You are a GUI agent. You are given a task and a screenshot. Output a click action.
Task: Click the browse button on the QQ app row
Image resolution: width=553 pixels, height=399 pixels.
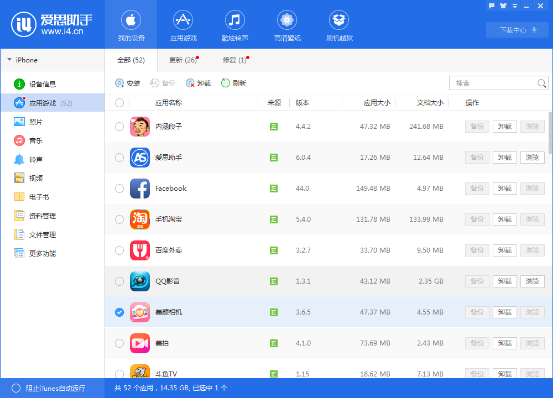(532, 281)
